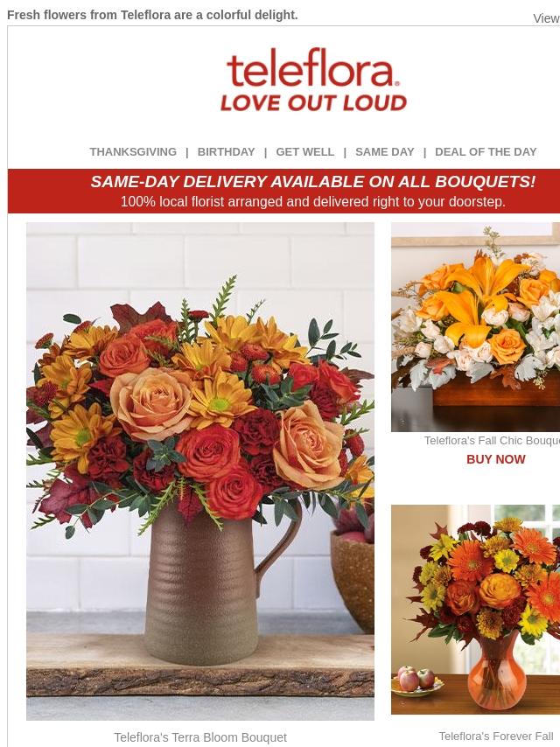Click the 100% local florist subheading

coord(312,201)
